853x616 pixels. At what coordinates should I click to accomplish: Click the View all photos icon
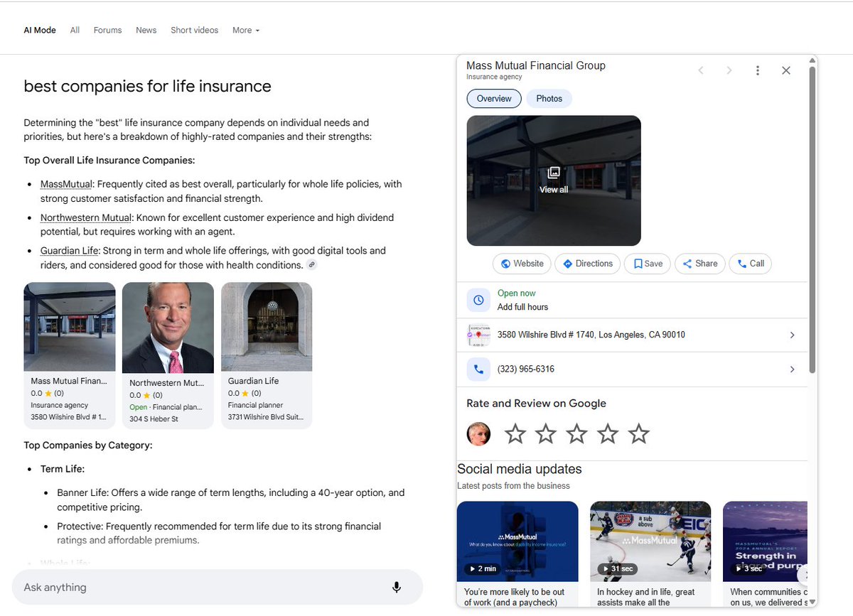click(554, 173)
